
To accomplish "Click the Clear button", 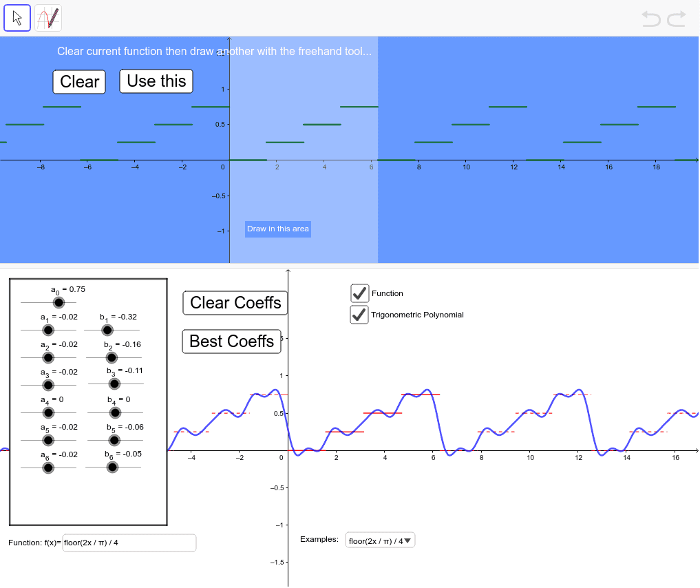I will (x=79, y=82).
